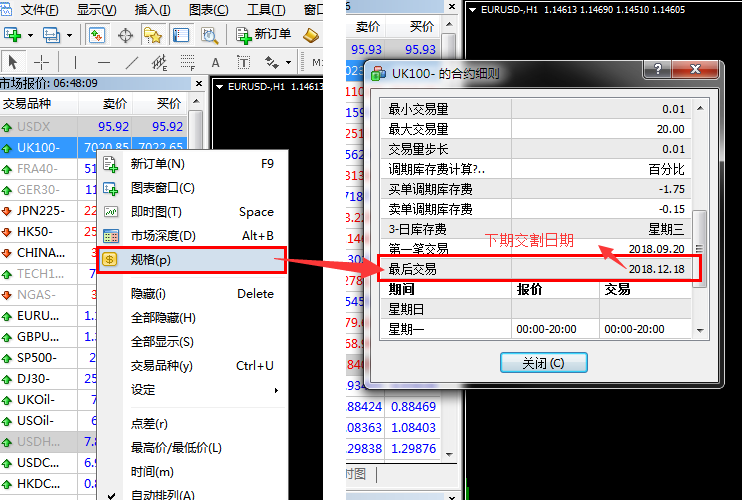This screenshot has width=742, height=500.
Task: Open the Strategy Tester magnifier icon
Action: pyautogui.click(x=209, y=35)
